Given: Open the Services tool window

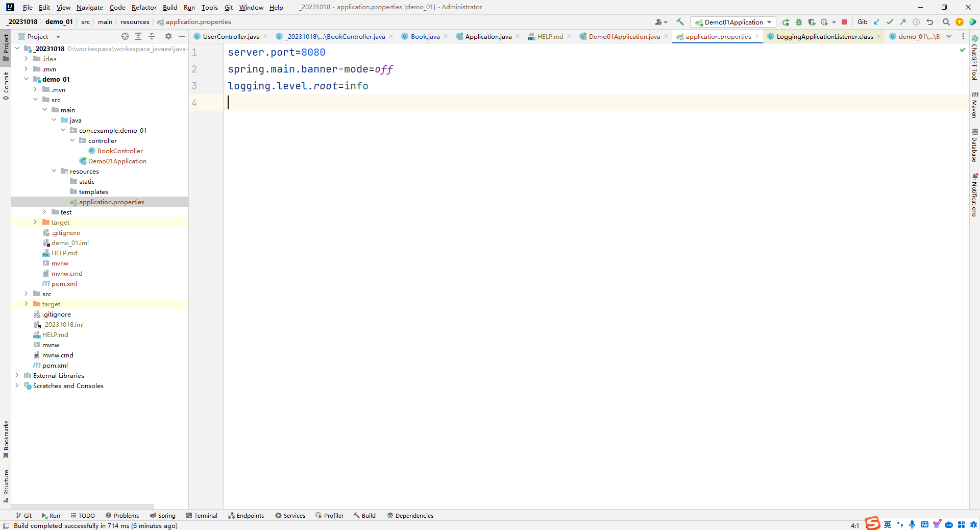Looking at the screenshot, I should (x=290, y=516).
